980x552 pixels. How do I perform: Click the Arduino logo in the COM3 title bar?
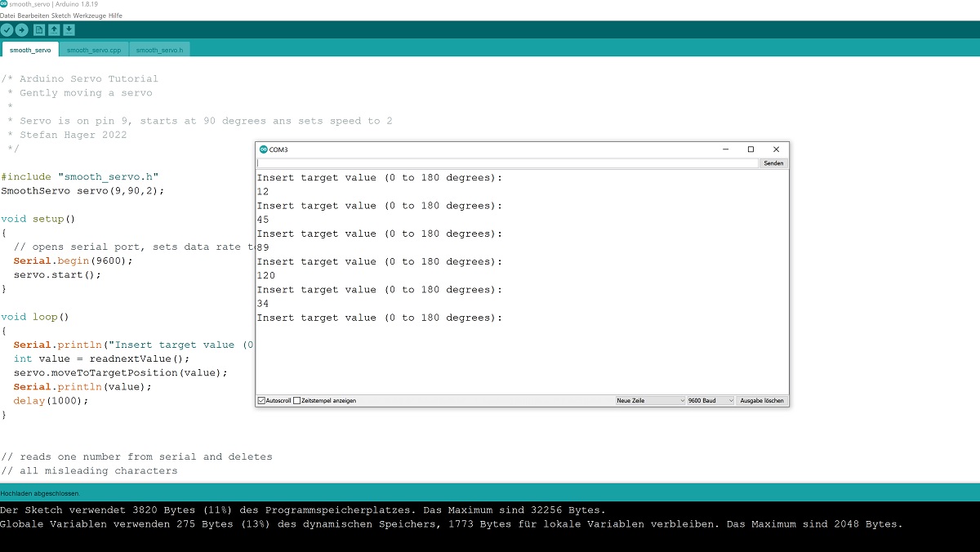tap(263, 149)
